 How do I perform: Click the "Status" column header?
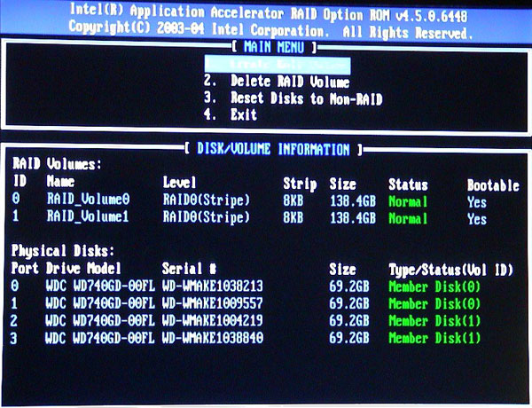pyautogui.click(x=408, y=184)
